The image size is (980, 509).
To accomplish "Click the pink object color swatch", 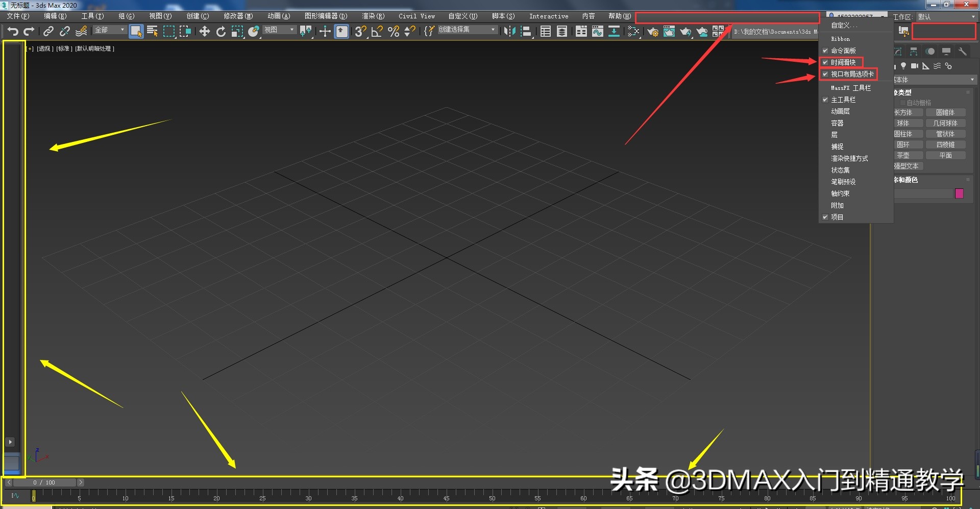I will pyautogui.click(x=959, y=193).
